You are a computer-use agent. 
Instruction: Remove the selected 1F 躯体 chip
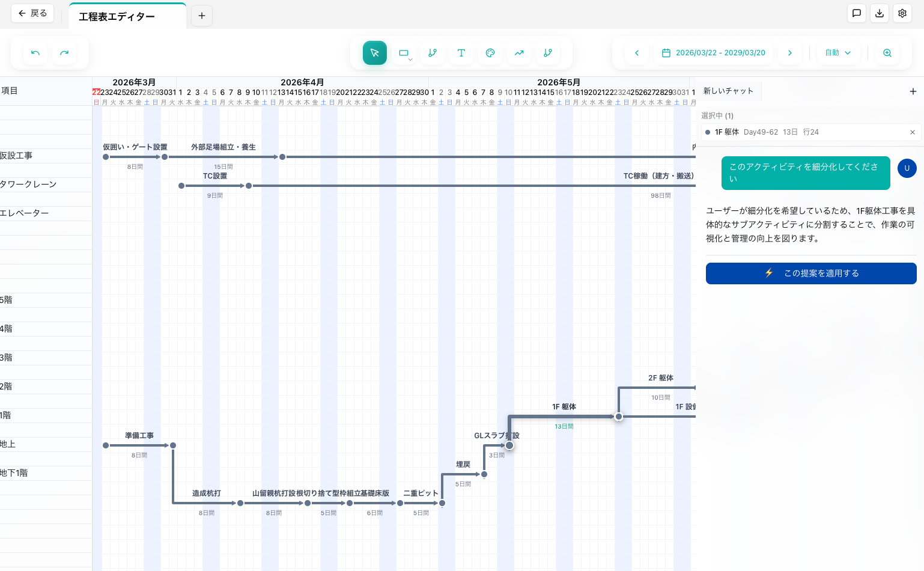point(913,132)
